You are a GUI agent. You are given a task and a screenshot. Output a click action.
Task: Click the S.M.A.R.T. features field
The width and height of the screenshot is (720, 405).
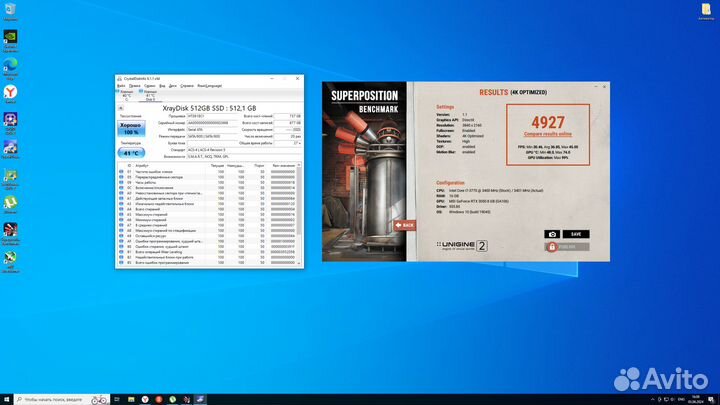[244, 157]
